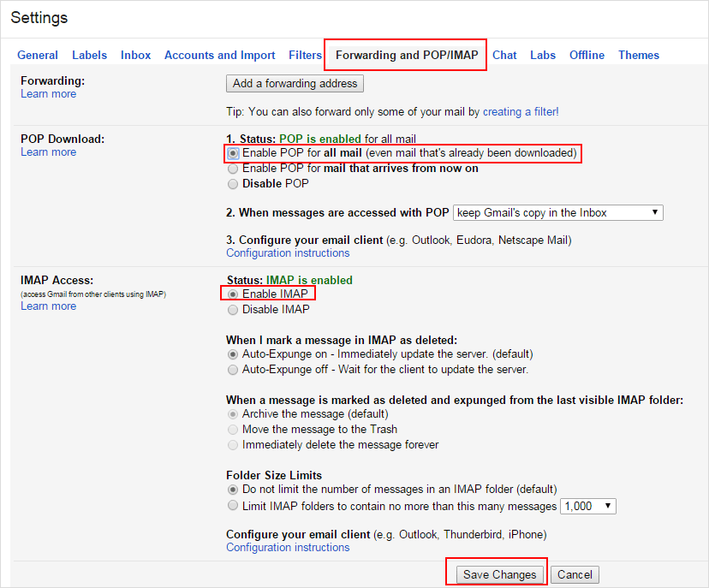
Task: Open the Filters tab
Action: pos(305,55)
